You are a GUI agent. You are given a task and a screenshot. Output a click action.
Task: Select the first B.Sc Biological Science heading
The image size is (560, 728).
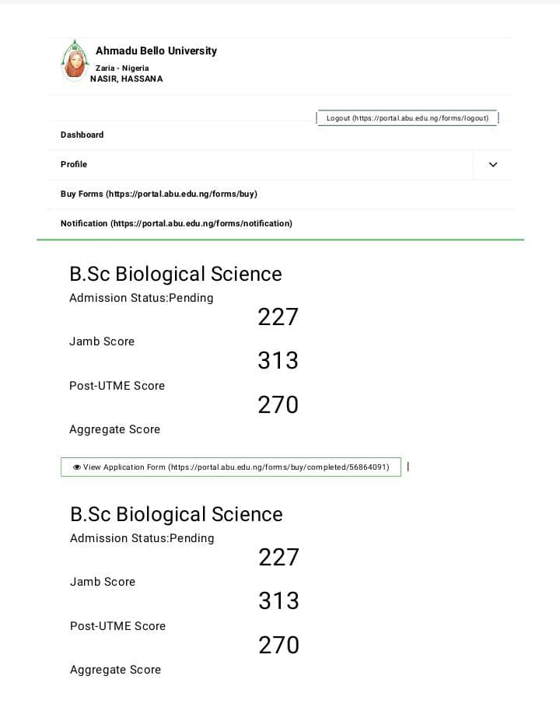click(176, 274)
